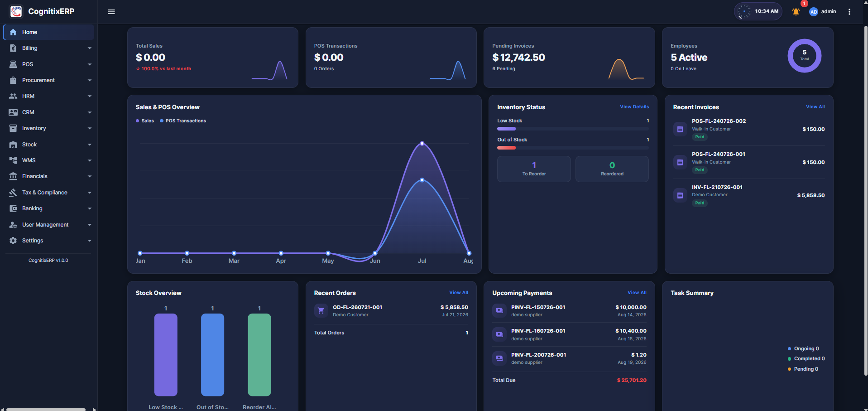Expand the Settings menu arrow

pyautogui.click(x=90, y=241)
